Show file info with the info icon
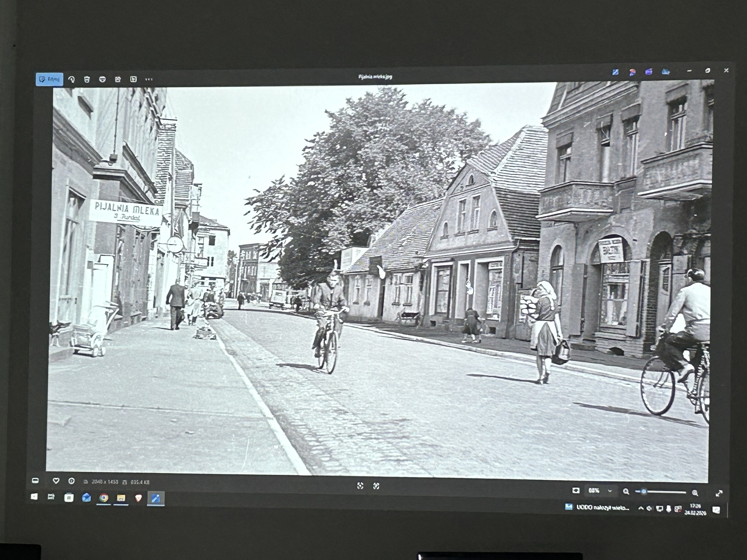The image size is (747, 560). pyautogui.click(x=71, y=481)
